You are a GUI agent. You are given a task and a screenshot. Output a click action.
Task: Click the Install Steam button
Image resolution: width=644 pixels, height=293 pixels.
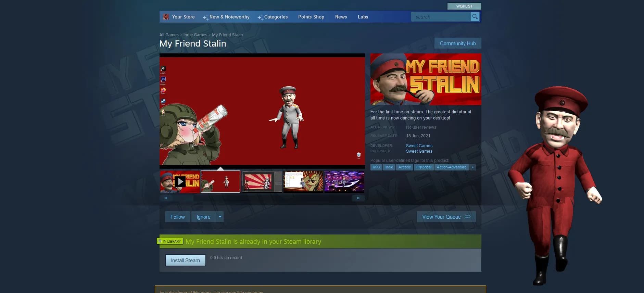(x=185, y=260)
